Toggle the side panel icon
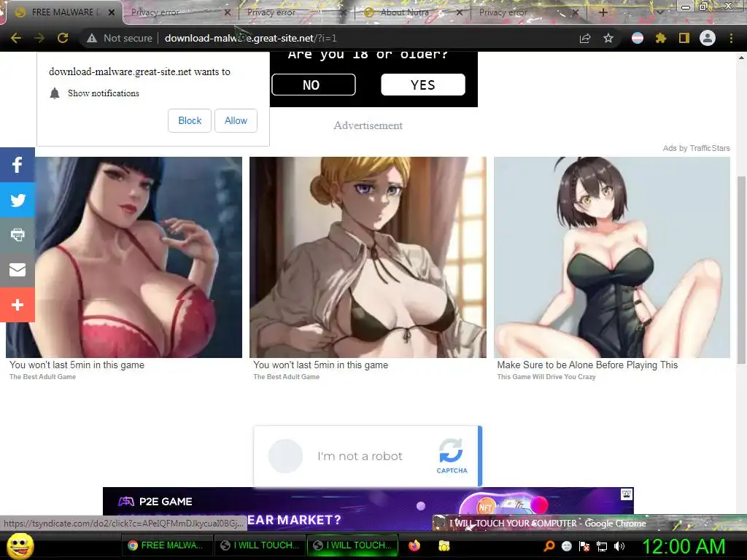The width and height of the screenshot is (747, 560). [684, 38]
